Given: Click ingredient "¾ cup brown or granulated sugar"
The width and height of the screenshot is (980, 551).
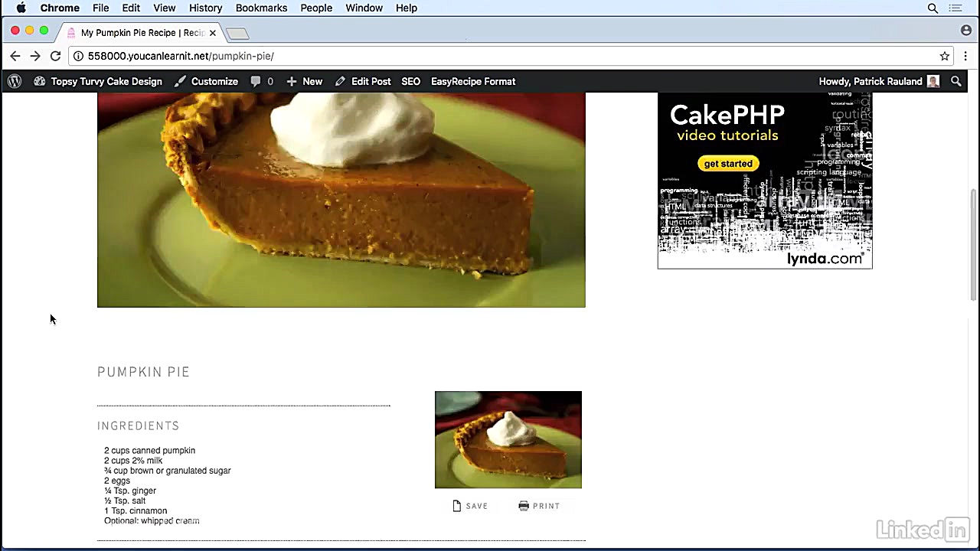Looking at the screenshot, I should pos(168,471).
